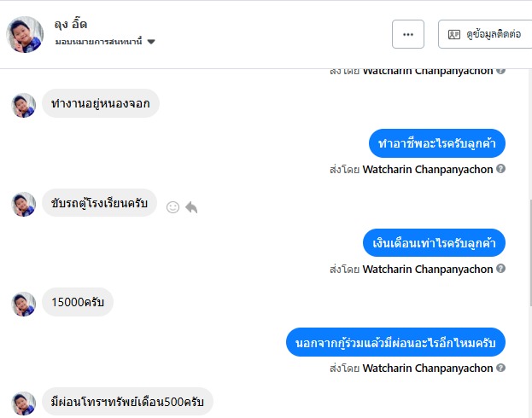Click the avatar beside 15000ครับ message
This screenshot has height=418, width=532.
[x=24, y=303]
